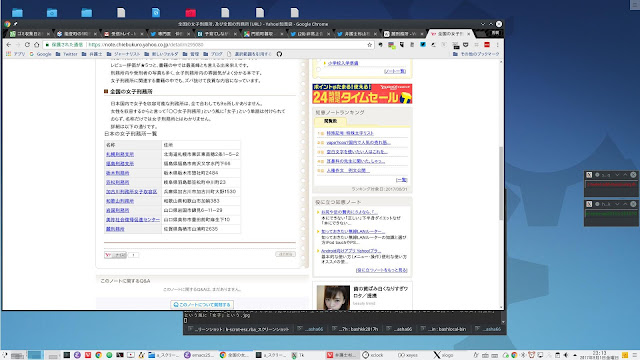Click the volume speaker tray icon

(566, 355)
